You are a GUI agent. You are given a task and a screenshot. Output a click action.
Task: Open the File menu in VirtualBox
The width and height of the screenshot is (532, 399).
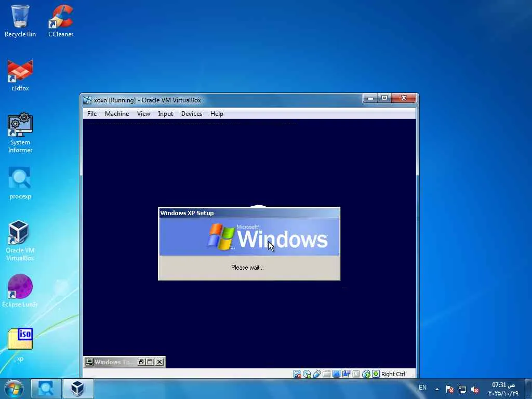(x=92, y=114)
